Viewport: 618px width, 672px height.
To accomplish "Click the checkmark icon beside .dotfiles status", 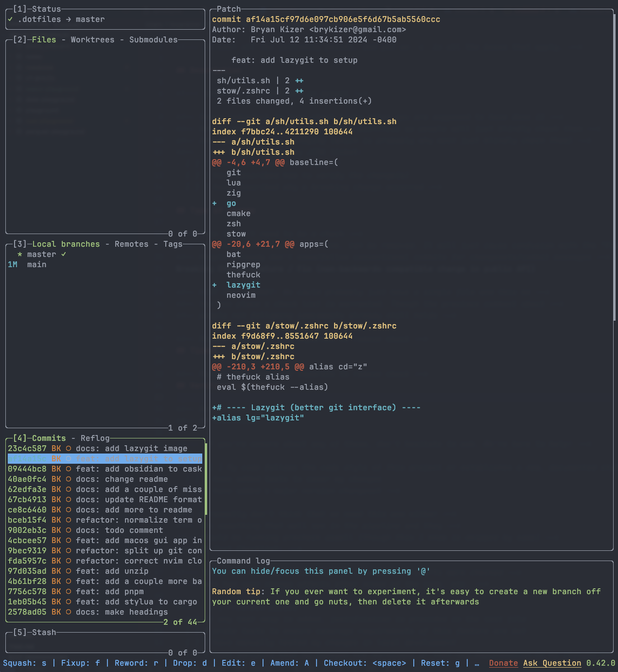I will [x=10, y=19].
